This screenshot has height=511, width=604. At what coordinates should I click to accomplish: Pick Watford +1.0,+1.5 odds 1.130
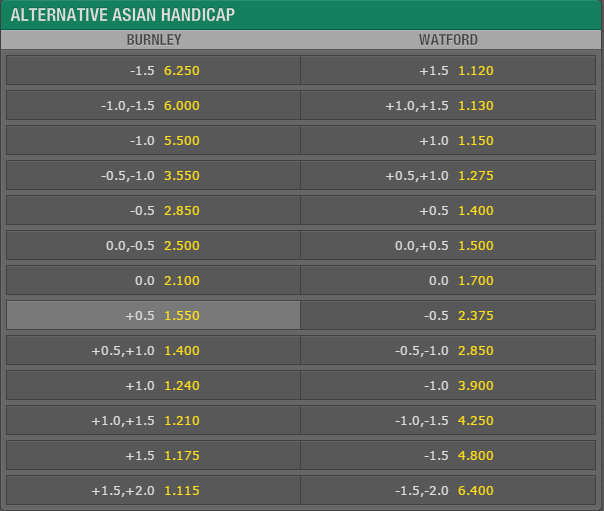pos(448,106)
